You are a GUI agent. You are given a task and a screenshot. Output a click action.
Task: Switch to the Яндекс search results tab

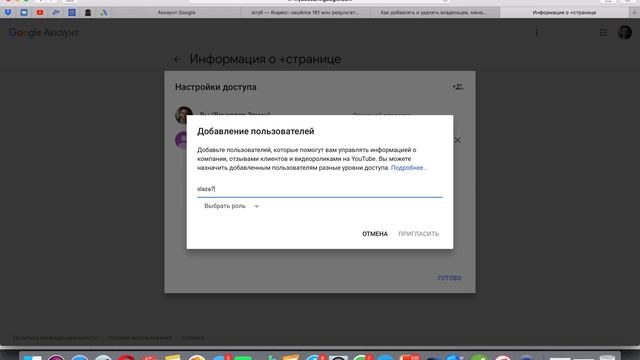click(305, 13)
